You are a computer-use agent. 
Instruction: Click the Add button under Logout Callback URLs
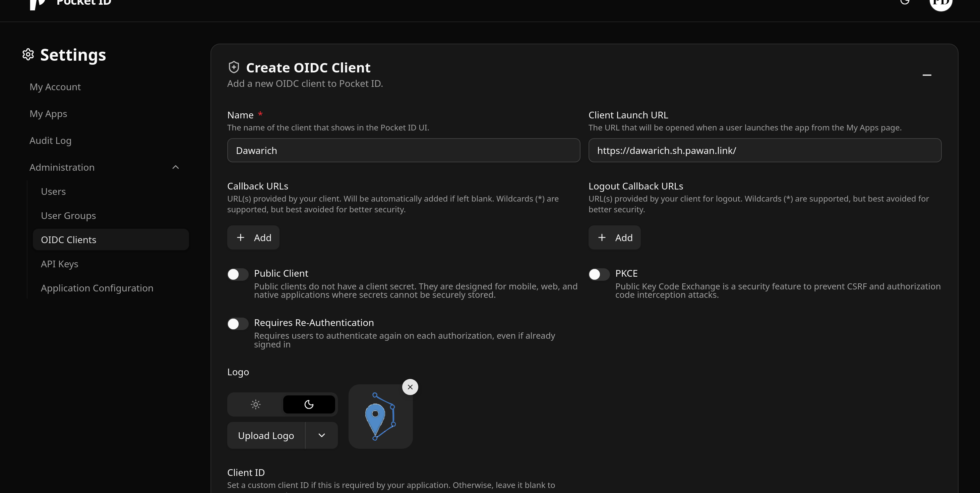(614, 237)
